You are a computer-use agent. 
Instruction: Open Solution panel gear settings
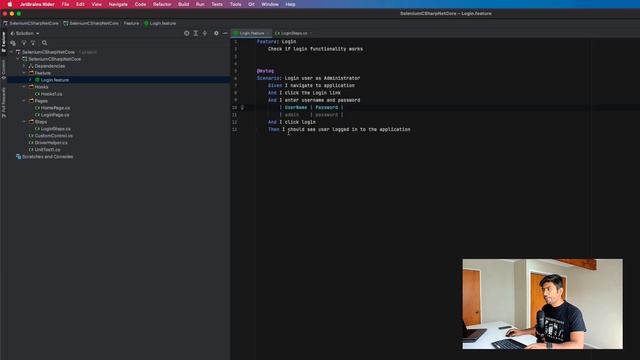(216, 33)
